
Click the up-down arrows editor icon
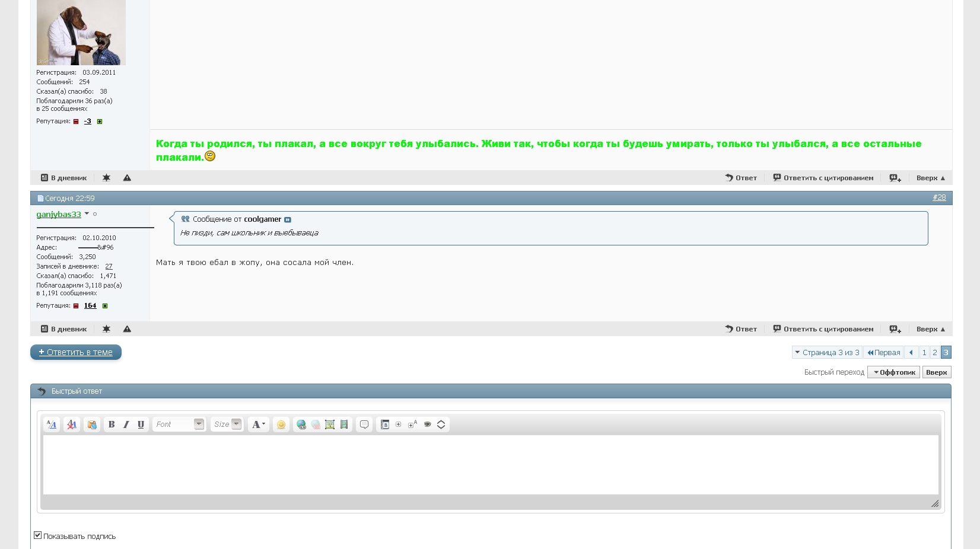pos(441,424)
